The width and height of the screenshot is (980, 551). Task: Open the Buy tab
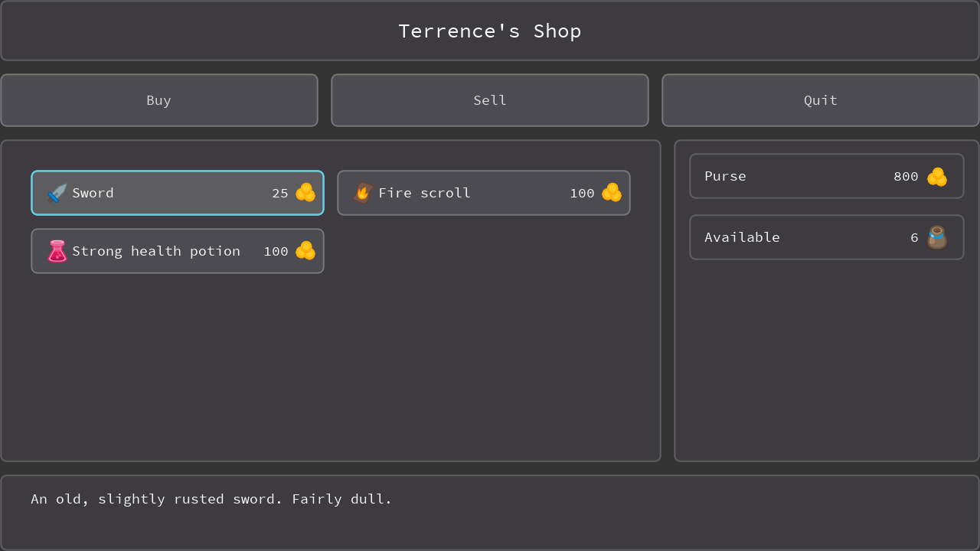tap(159, 100)
